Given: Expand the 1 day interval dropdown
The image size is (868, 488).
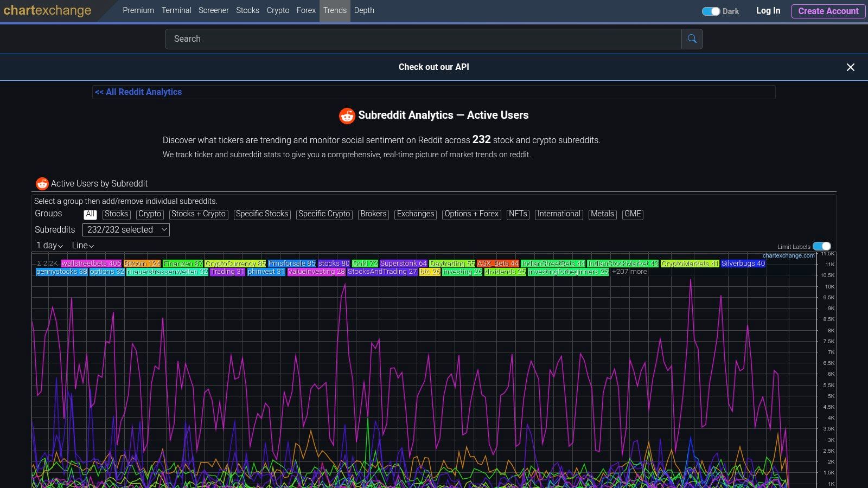Looking at the screenshot, I should pos(49,246).
